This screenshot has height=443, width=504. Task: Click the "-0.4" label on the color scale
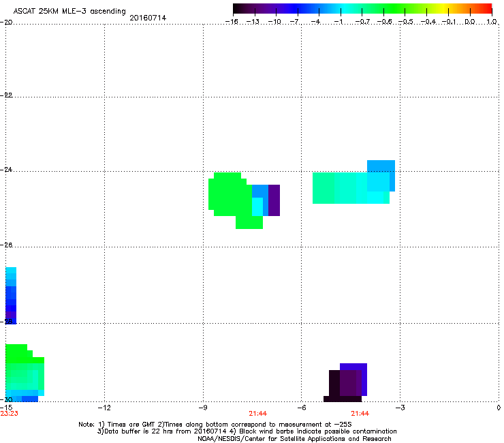pyautogui.click(x=428, y=22)
